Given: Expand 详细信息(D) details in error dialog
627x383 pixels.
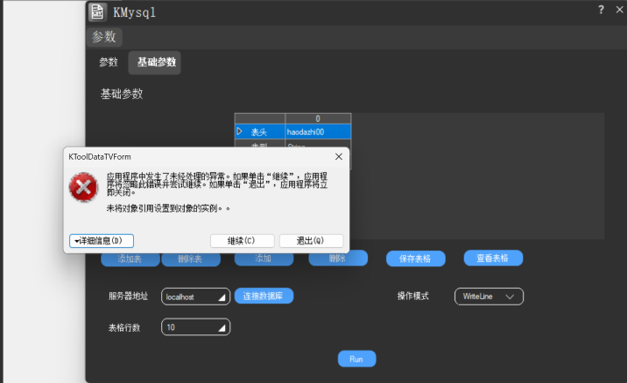Looking at the screenshot, I should pyautogui.click(x=102, y=241).
